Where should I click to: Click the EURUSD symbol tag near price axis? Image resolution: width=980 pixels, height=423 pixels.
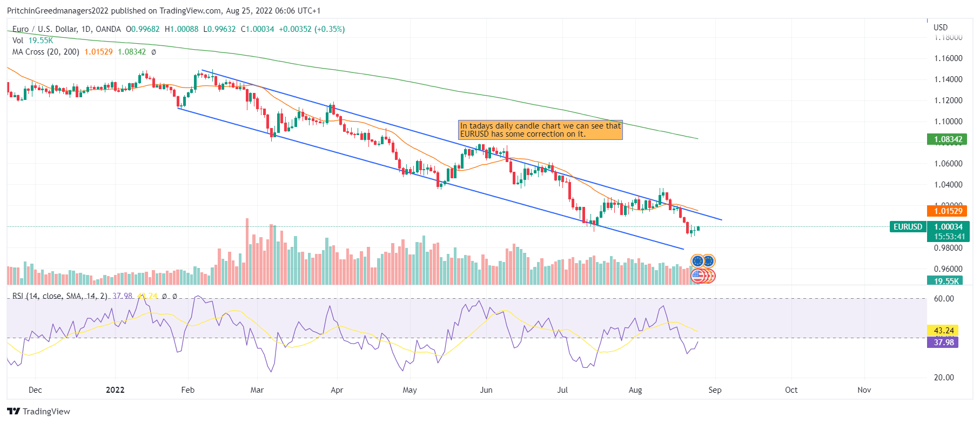coord(908,227)
